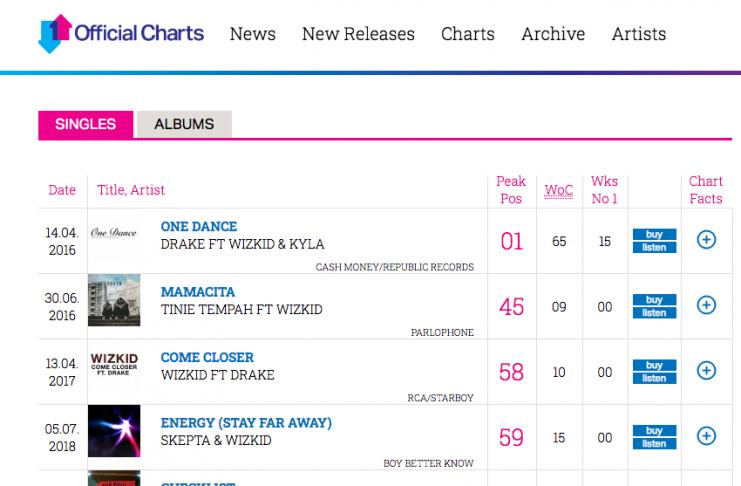Open the Artists navigation link

639,34
